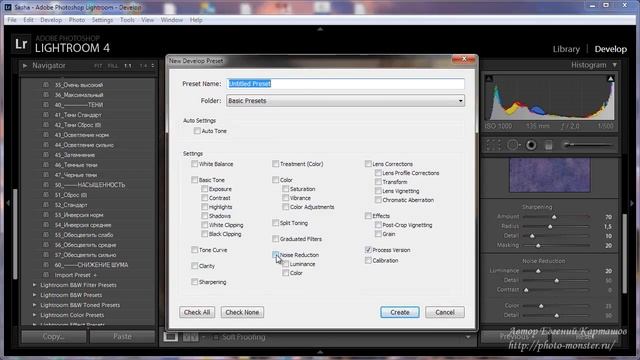Click the right panel hide arrow
640x360 pixels.
pos(632,203)
